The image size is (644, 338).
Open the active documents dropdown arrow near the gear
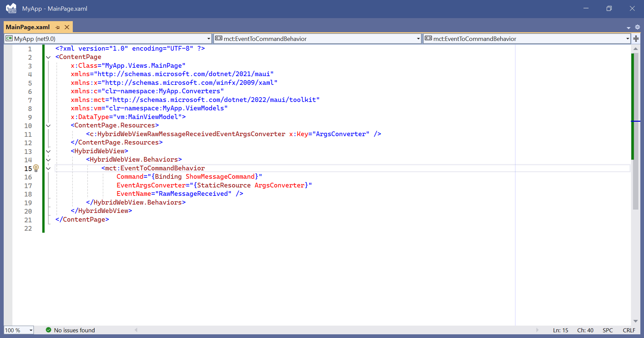pyautogui.click(x=628, y=27)
